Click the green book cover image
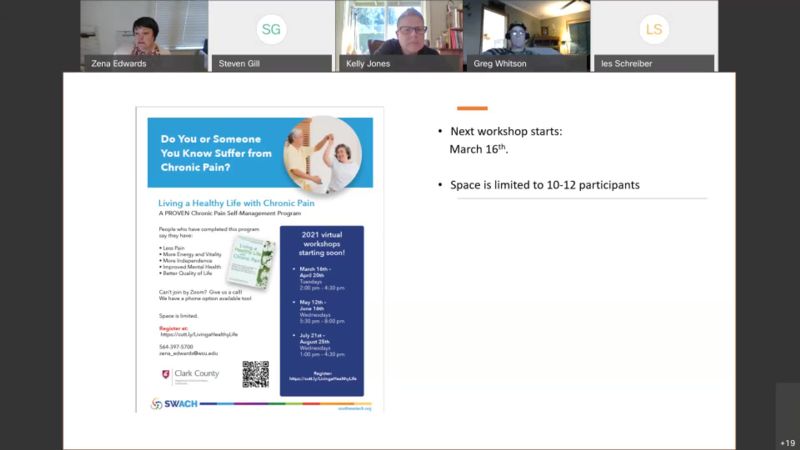This screenshot has height=450, width=800. (x=249, y=262)
